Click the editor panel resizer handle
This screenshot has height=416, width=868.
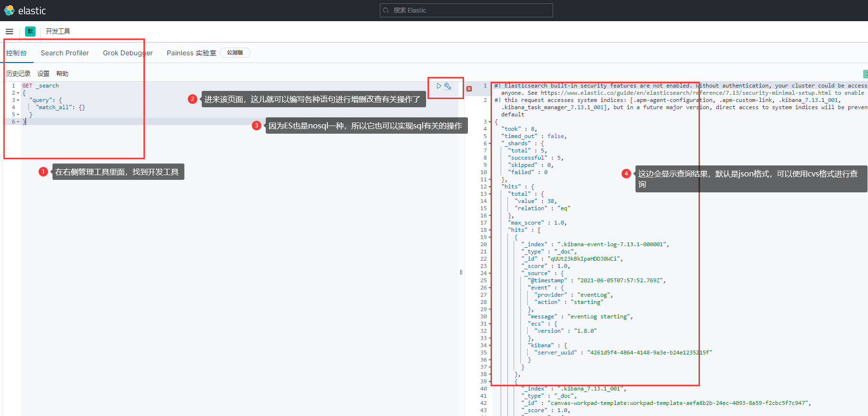click(461, 272)
